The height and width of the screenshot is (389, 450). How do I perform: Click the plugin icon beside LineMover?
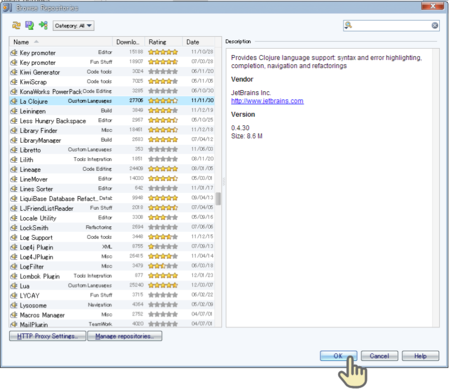pyautogui.click(x=14, y=179)
